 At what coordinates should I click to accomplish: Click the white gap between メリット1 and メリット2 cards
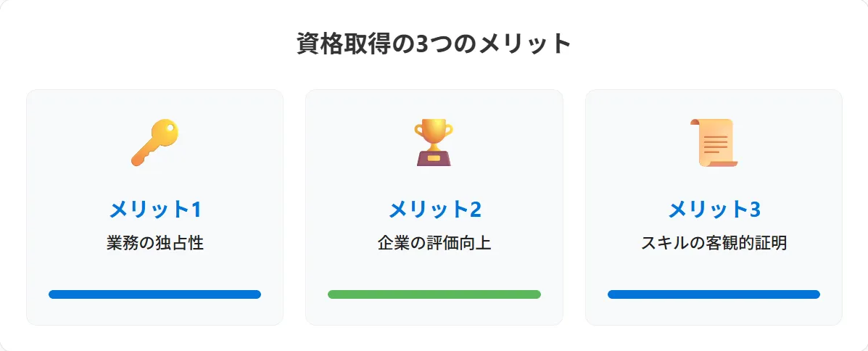[x=294, y=207]
